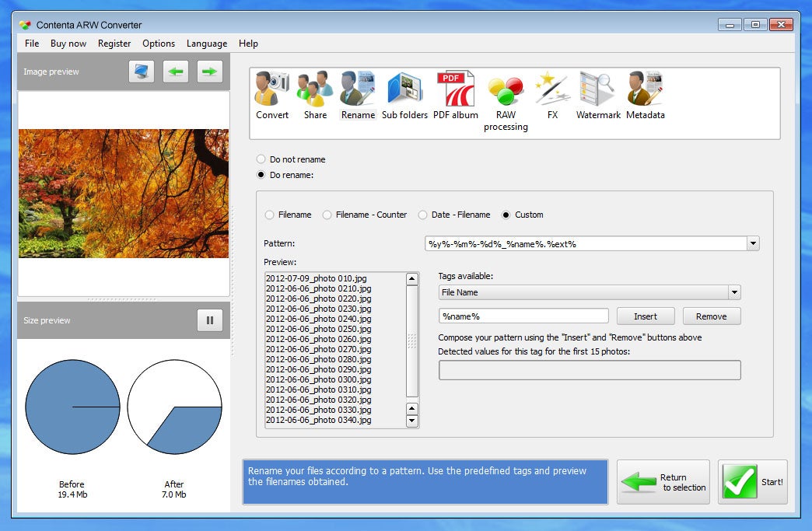This screenshot has height=531, width=812.
Task: Click the Start! button
Action: pyautogui.click(x=752, y=482)
